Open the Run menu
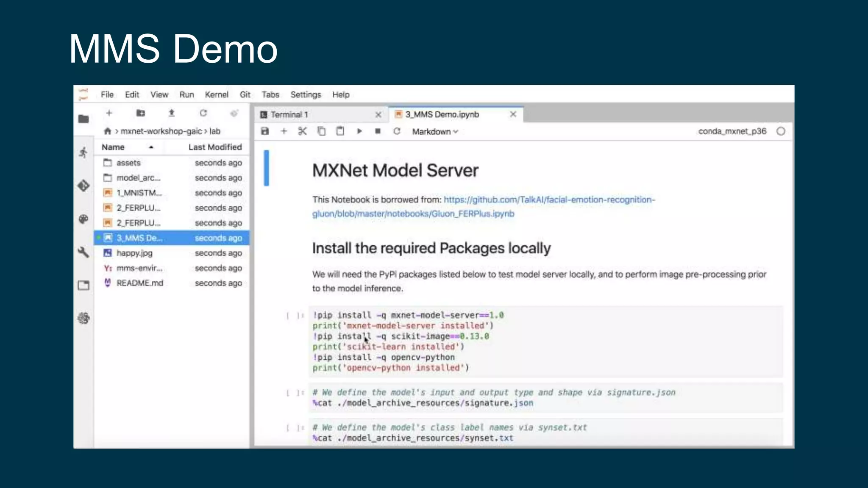Screen dimensions: 868x488 click(186, 94)
